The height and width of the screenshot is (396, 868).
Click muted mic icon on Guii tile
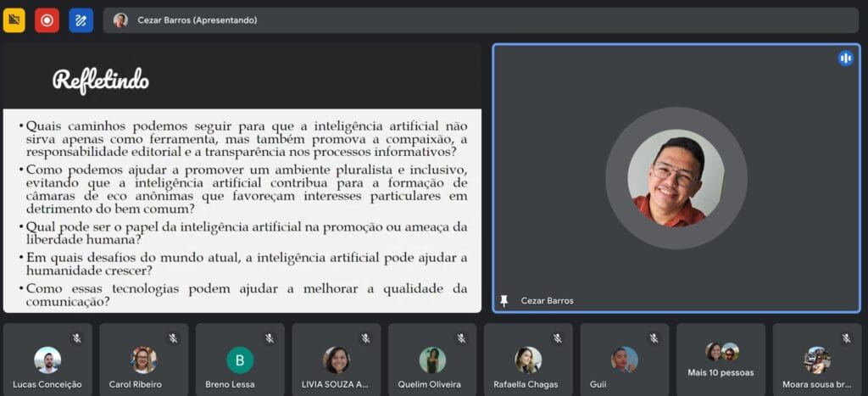(654, 338)
